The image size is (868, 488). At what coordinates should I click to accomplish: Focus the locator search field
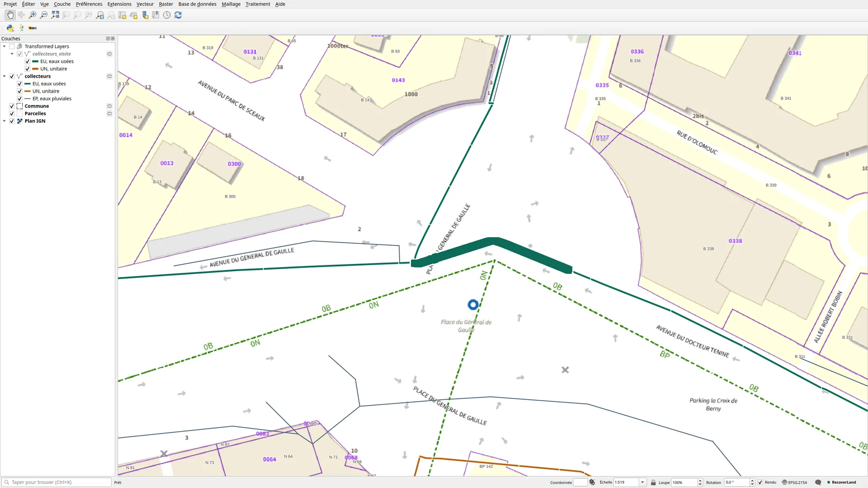(57, 482)
